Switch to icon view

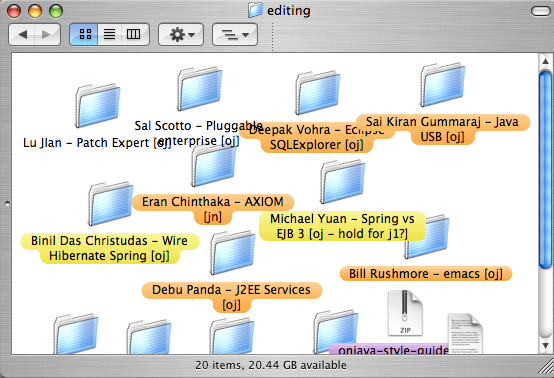click(84, 34)
